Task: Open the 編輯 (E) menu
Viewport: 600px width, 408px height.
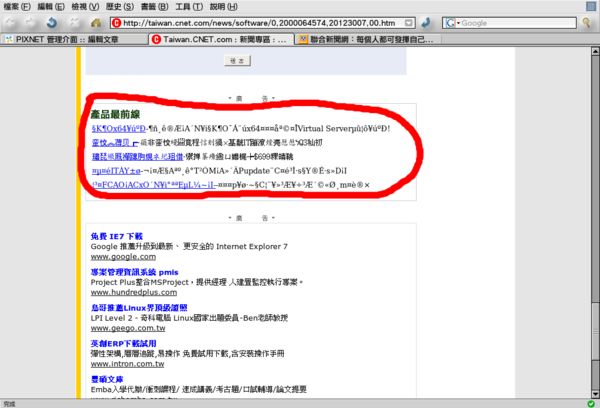Action: tap(51, 7)
